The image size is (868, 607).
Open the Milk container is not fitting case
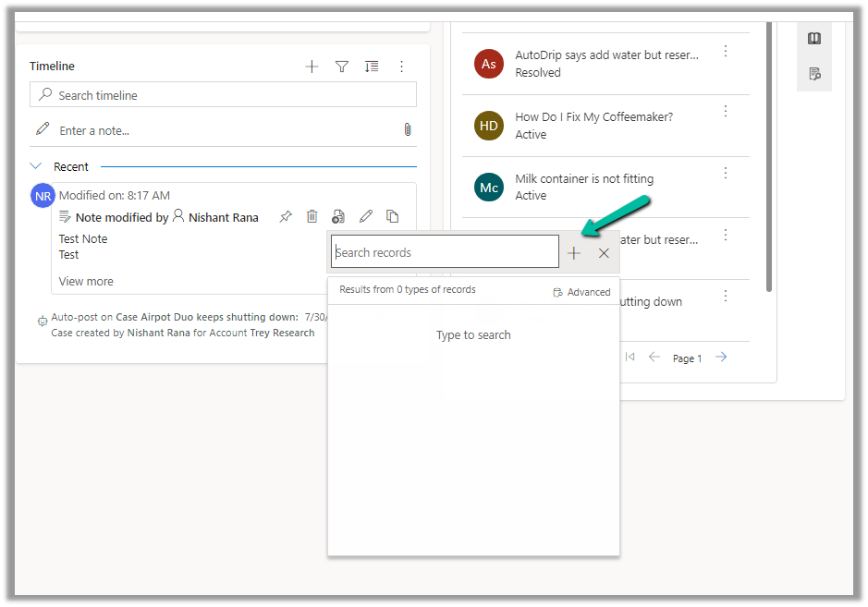[x=583, y=178]
